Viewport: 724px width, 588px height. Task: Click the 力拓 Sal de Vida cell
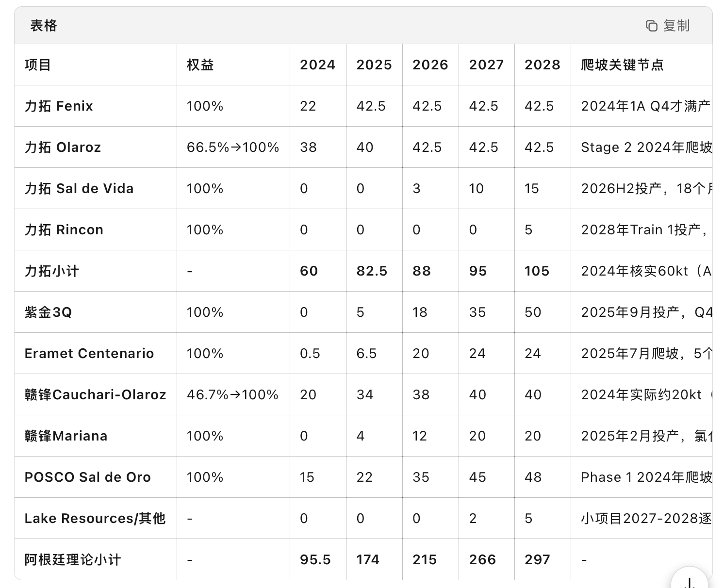(x=79, y=189)
